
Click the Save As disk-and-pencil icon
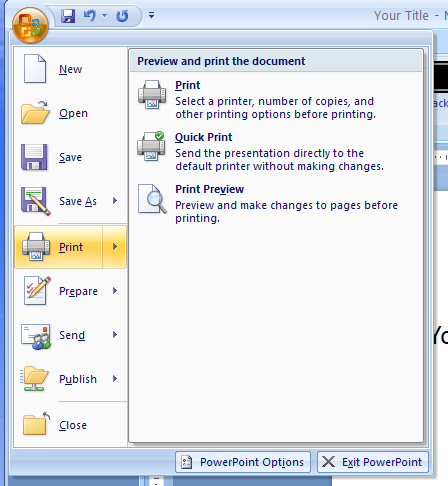[36, 201]
